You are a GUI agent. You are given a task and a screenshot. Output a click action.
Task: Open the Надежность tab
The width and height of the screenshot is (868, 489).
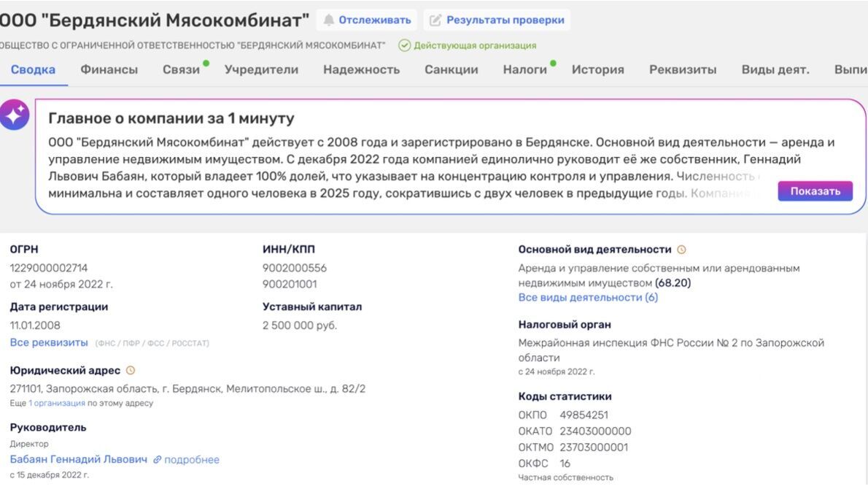coord(362,70)
